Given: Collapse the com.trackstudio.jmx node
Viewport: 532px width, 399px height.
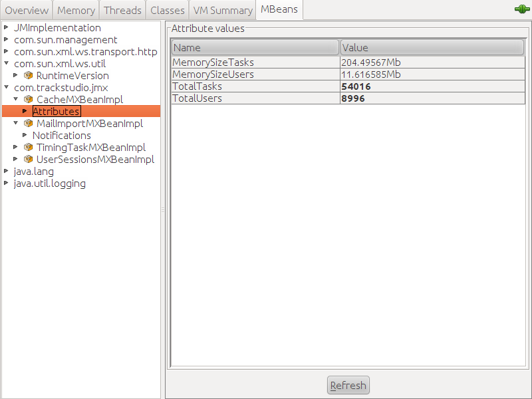Looking at the screenshot, I should tap(7, 88).
